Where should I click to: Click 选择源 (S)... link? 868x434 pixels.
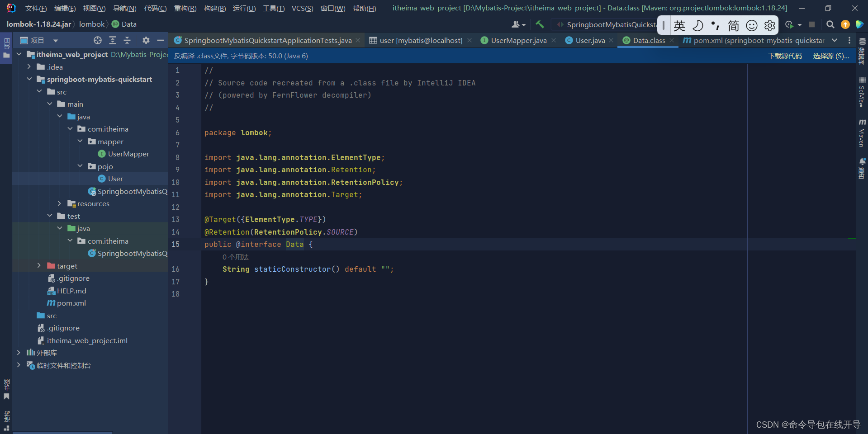831,56
